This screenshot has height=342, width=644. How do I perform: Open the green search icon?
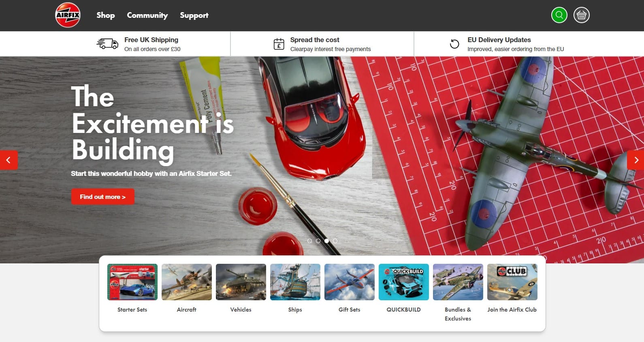click(x=559, y=15)
